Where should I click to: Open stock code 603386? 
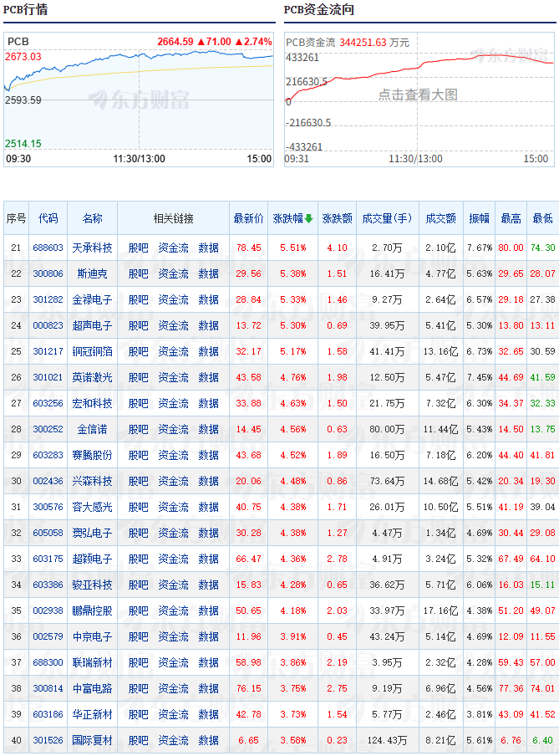(48, 585)
